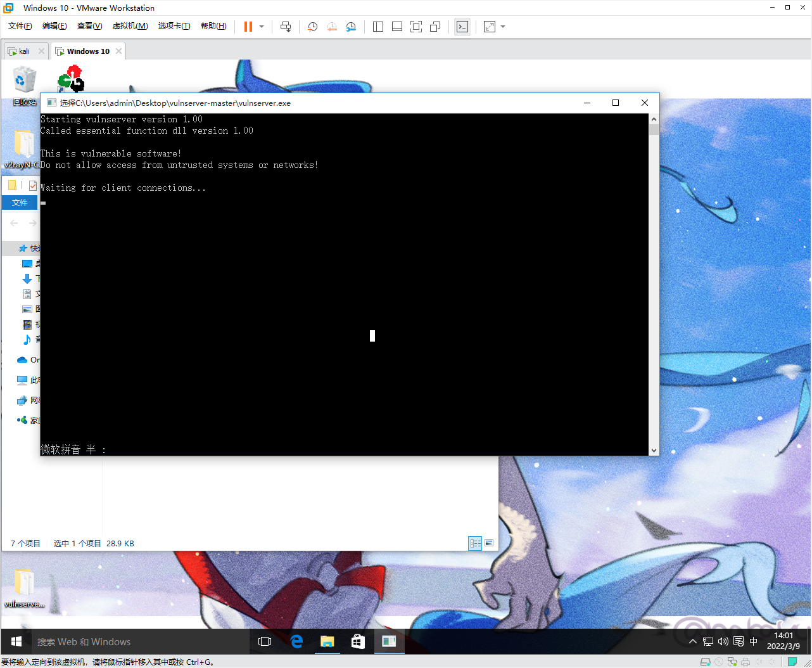812x668 pixels.
Task: Minimize the vulnserver.exe console window
Action: 587,103
